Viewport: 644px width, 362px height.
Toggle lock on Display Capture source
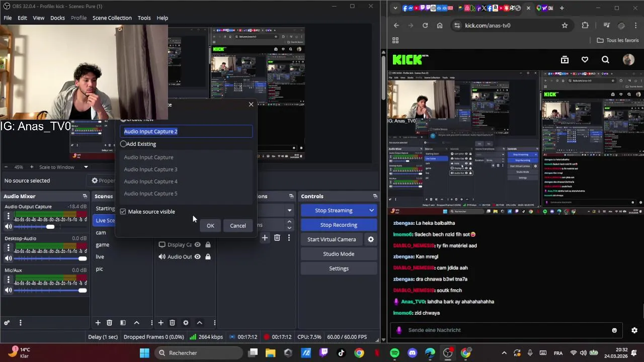tap(208, 245)
